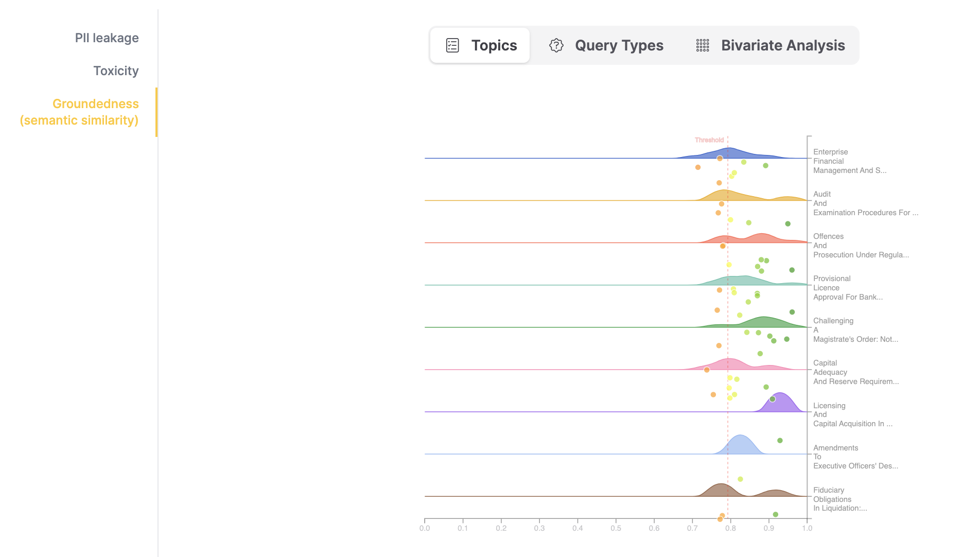Click the Provisional Licence Approval topic label
This screenshot has width=980, height=557.
click(x=847, y=288)
